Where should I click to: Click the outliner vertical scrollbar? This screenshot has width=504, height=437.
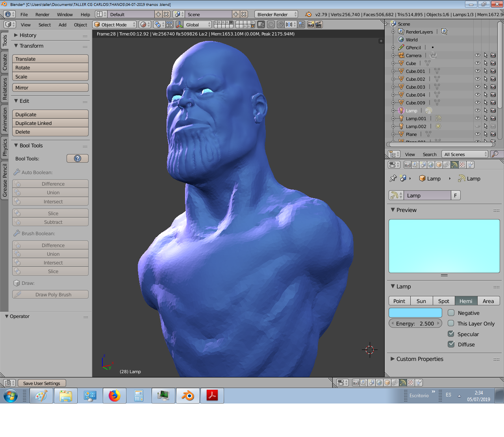pyautogui.click(x=500, y=65)
